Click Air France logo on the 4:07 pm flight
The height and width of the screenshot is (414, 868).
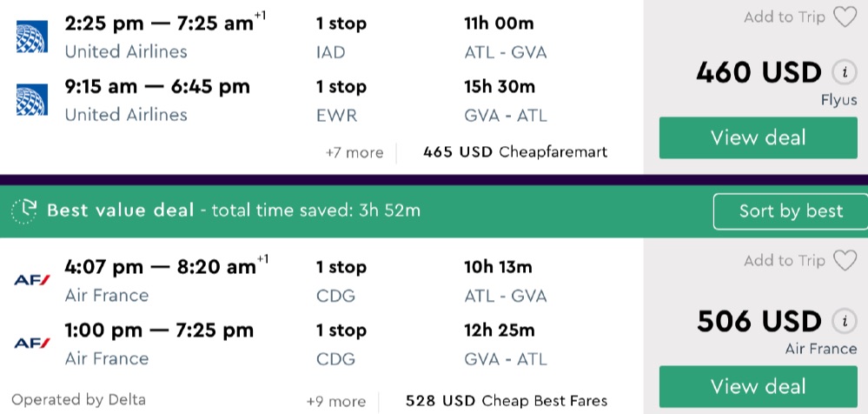(31, 280)
